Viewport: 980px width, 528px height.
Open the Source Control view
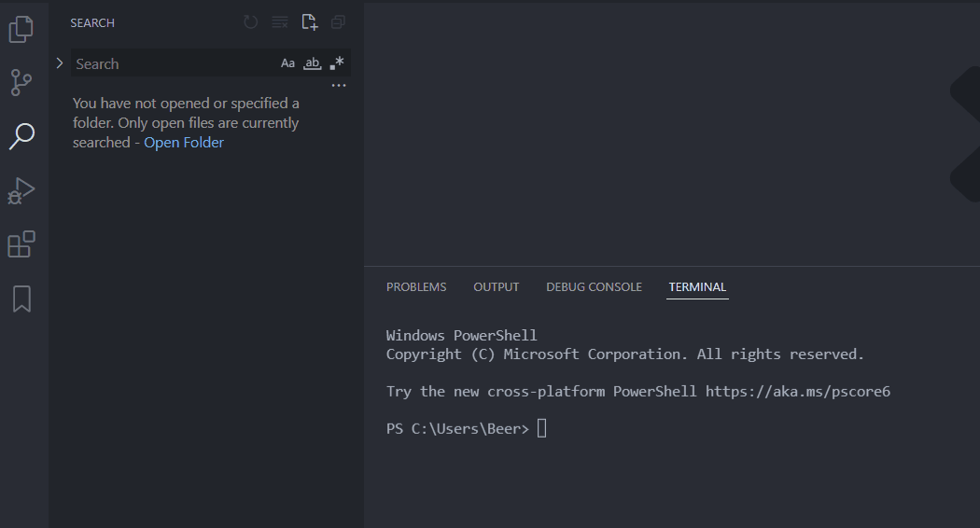(x=21, y=82)
